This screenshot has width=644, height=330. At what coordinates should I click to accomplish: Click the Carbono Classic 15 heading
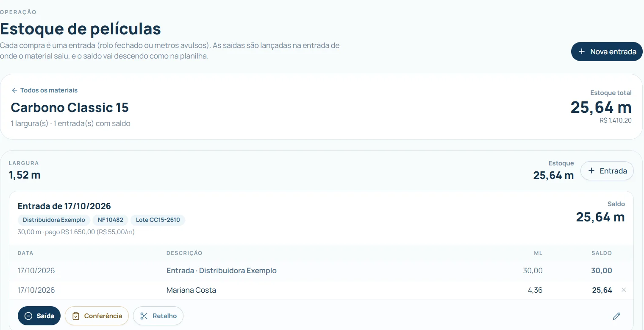69,107
